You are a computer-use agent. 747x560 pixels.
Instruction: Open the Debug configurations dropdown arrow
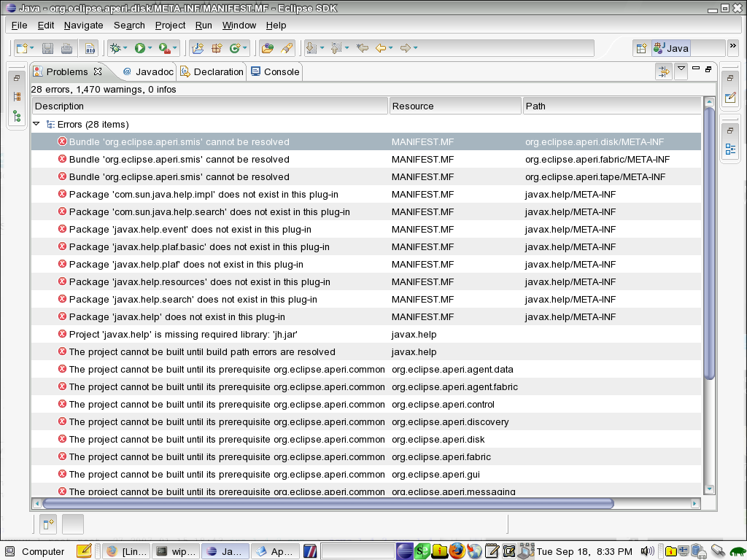[125, 48]
